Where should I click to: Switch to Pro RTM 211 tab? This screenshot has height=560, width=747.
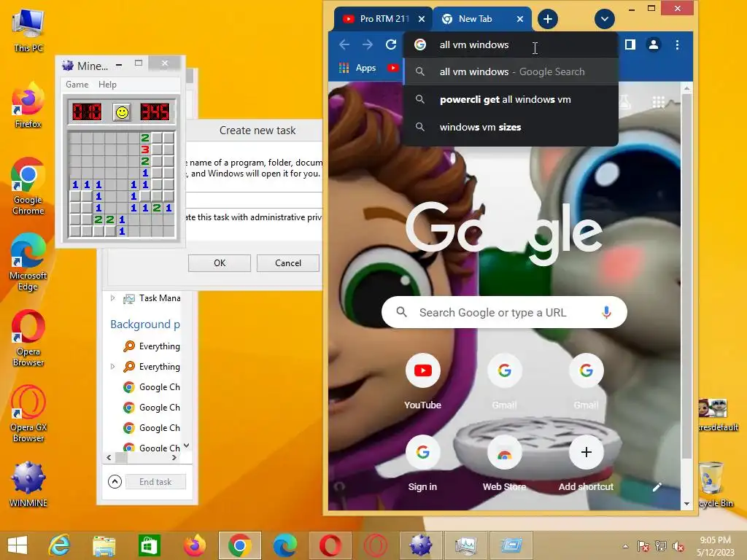tap(383, 19)
